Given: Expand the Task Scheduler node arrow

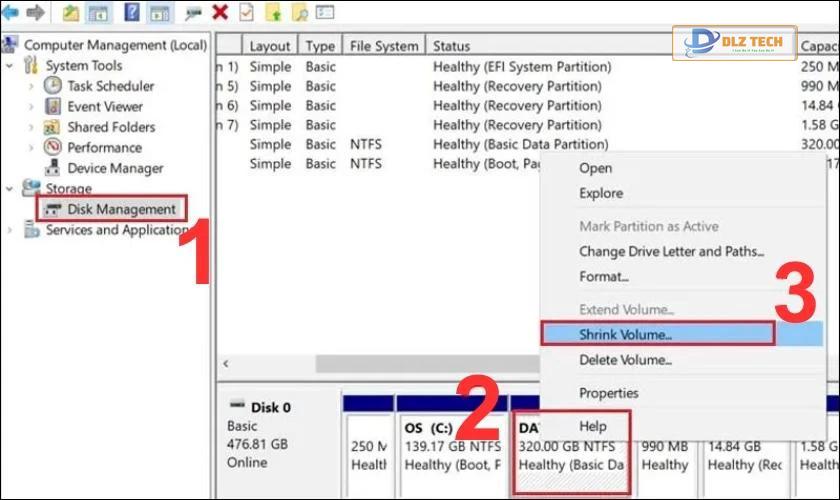Looking at the screenshot, I should pyautogui.click(x=31, y=86).
